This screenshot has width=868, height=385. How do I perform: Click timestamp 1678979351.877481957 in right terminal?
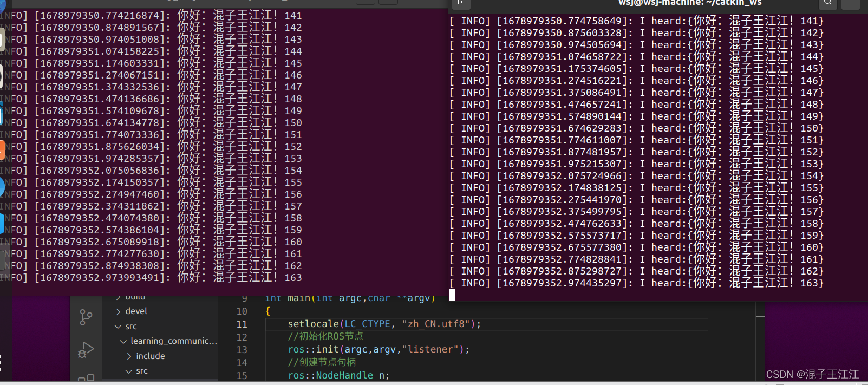click(562, 152)
